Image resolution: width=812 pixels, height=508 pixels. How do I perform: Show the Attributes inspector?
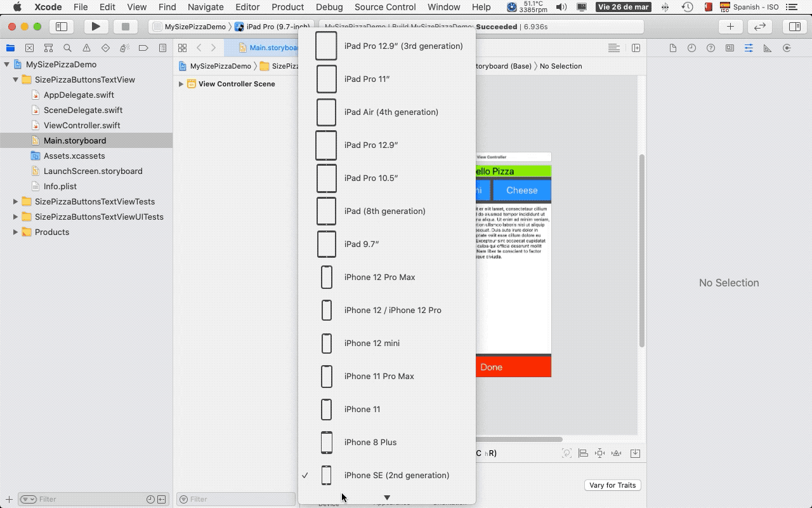749,48
